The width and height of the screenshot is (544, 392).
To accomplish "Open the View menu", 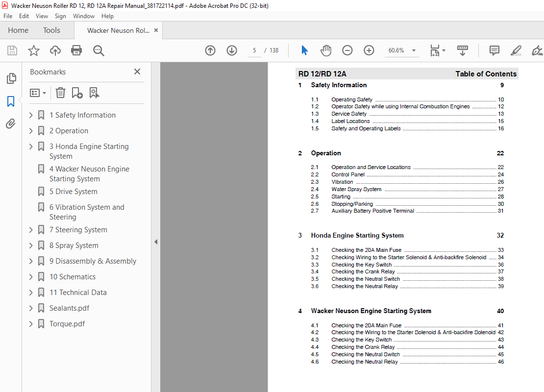I will pyautogui.click(x=42, y=16).
